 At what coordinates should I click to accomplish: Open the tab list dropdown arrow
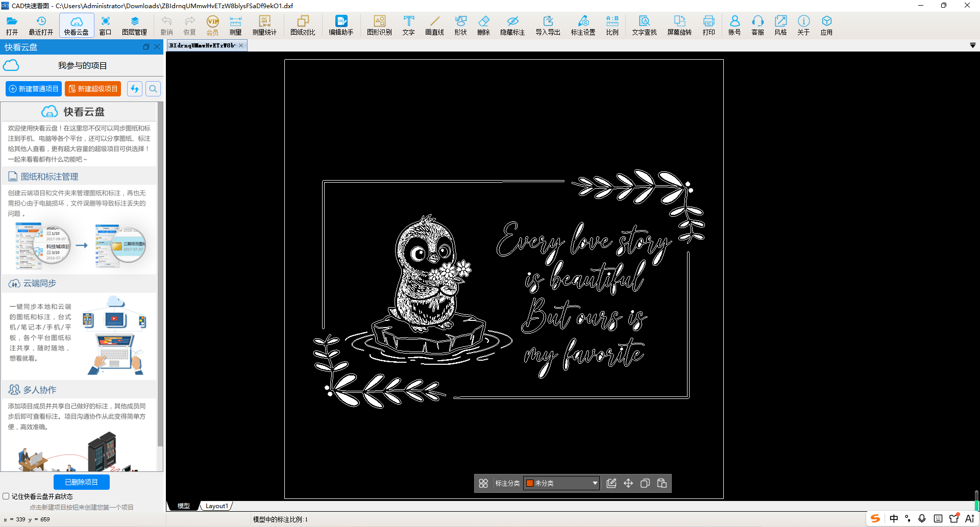tap(972, 45)
